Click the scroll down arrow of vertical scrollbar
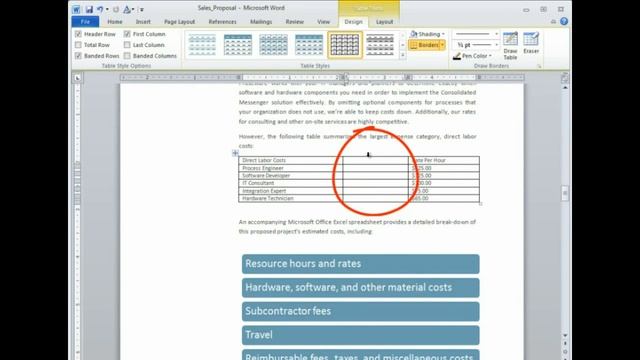The width and height of the screenshot is (640, 360). [x=565, y=336]
